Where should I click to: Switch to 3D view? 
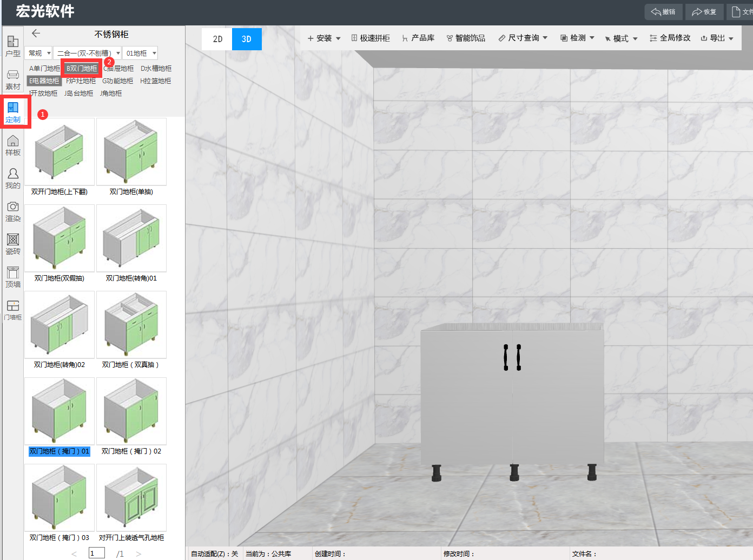point(247,39)
